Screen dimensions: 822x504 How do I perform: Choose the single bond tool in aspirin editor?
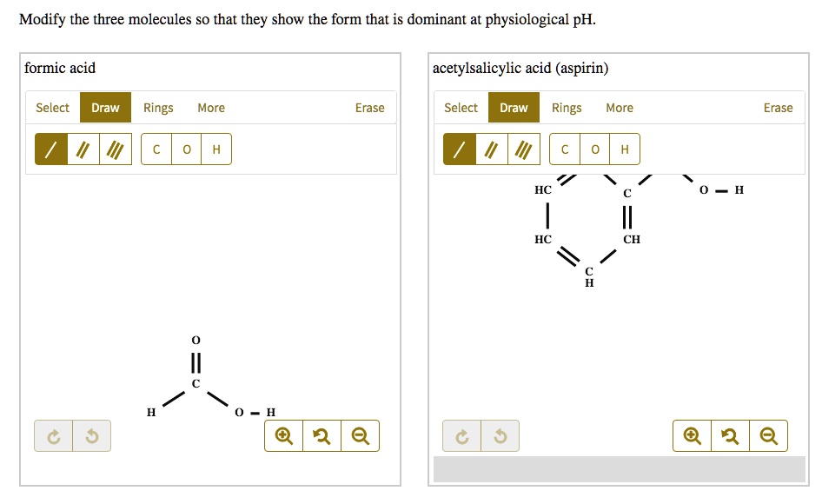pos(459,149)
